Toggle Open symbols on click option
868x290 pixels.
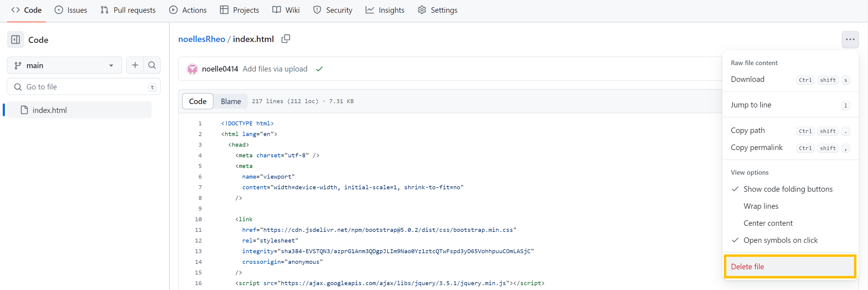[790, 240]
